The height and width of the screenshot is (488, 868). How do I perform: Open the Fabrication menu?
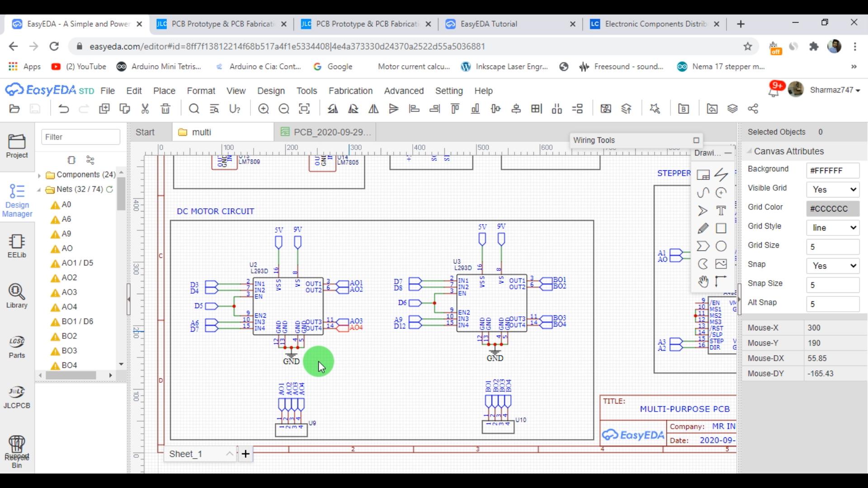(x=350, y=91)
